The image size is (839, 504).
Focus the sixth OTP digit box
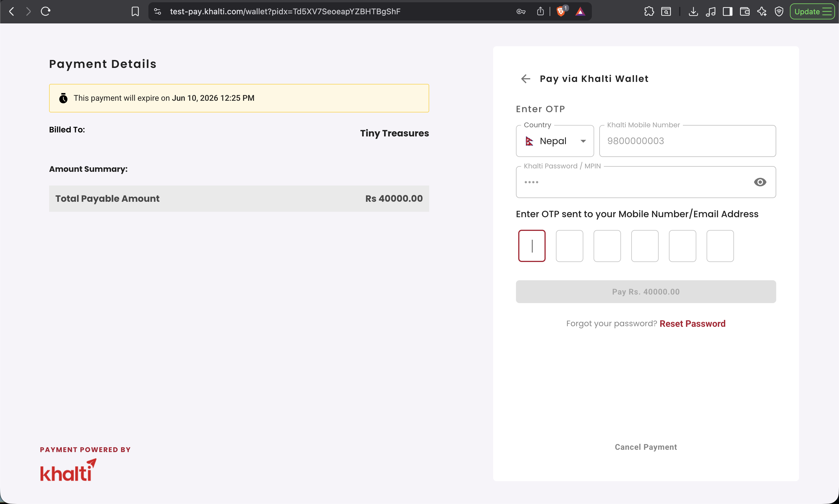coord(720,246)
